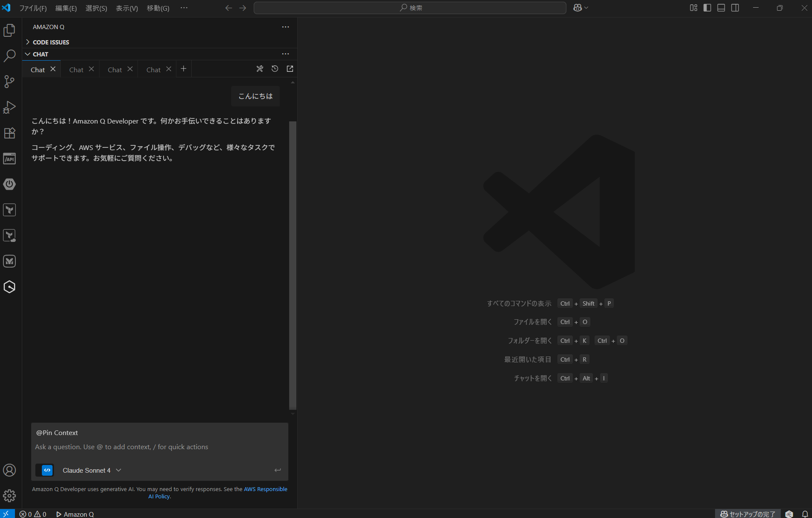Open CHAT section more actions menu

coord(286,54)
